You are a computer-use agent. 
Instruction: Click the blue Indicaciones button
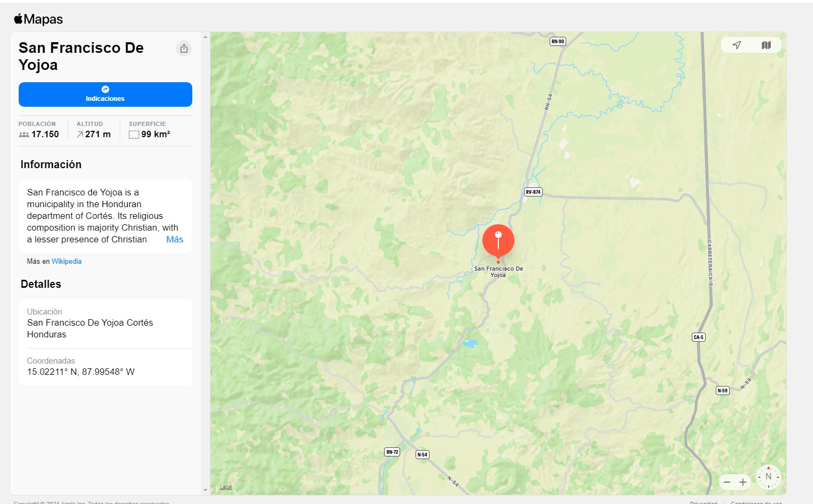coord(105,94)
